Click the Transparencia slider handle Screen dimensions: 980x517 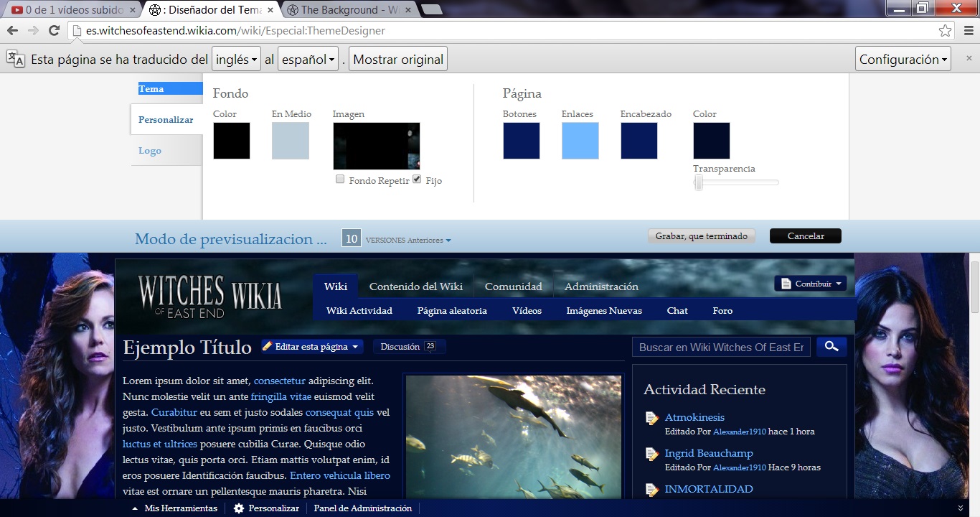coord(699,183)
